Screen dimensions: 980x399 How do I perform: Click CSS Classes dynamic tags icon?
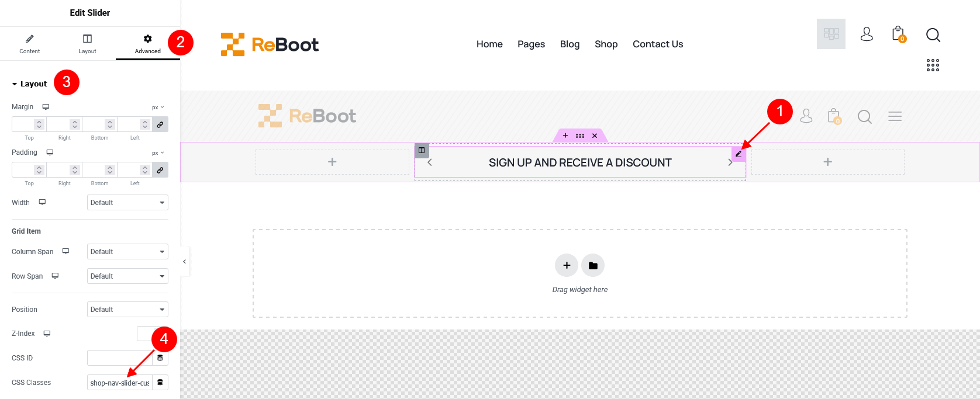point(160,383)
